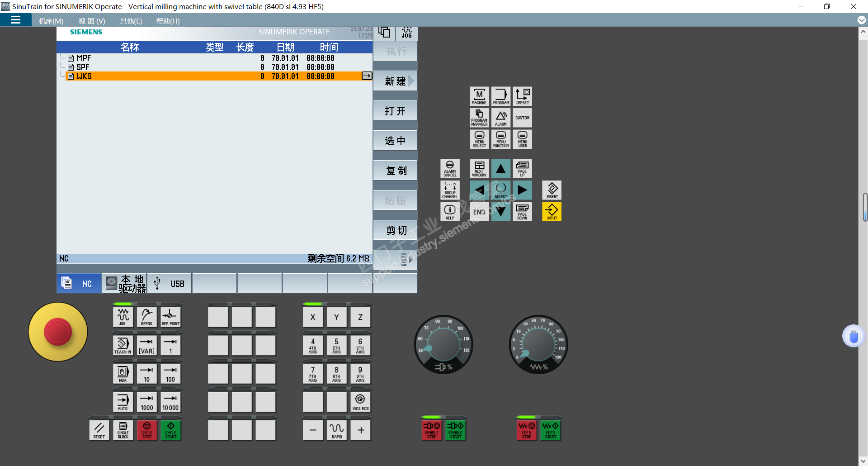Viewport: 868px width, 466px height.
Task: Switch to AUTO mode
Action: click(x=123, y=402)
